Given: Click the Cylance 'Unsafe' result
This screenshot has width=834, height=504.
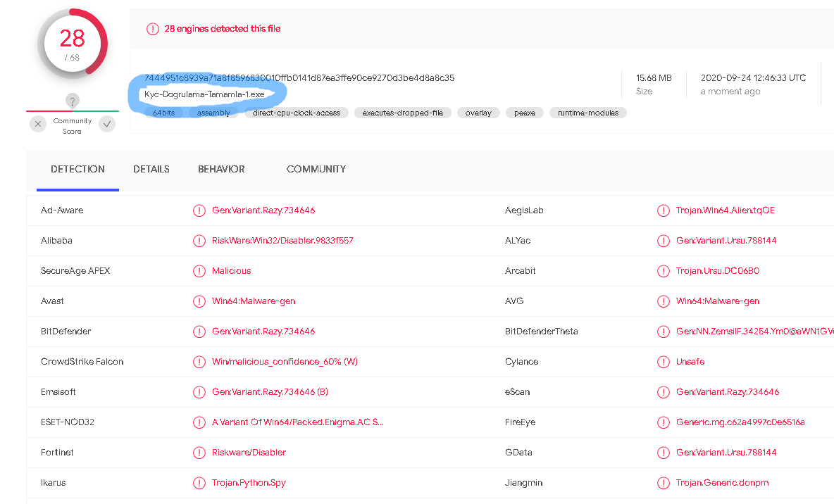Looking at the screenshot, I should coord(690,362).
